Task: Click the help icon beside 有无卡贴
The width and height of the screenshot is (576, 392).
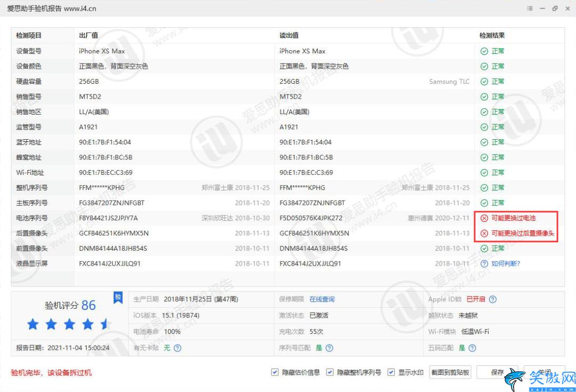Action: [178, 348]
